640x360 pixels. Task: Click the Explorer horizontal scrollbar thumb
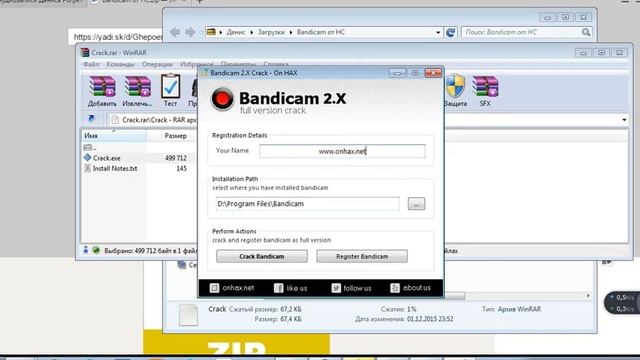click(x=454, y=296)
